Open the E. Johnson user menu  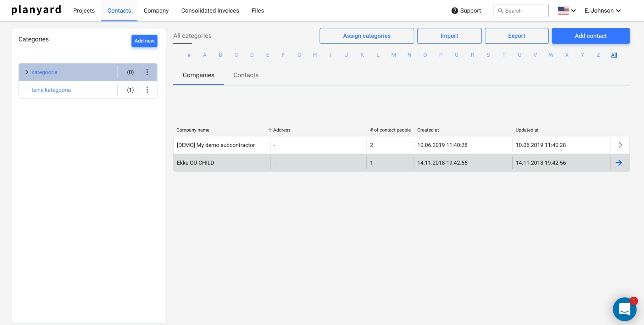click(602, 11)
